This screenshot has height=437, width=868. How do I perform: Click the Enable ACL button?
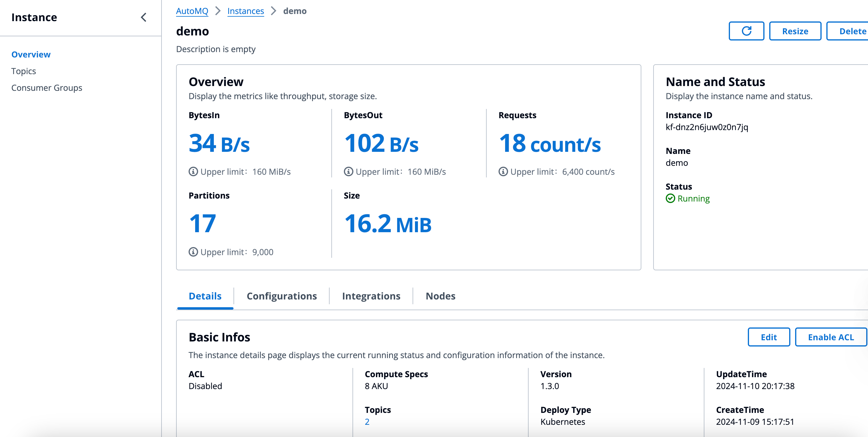831,337
